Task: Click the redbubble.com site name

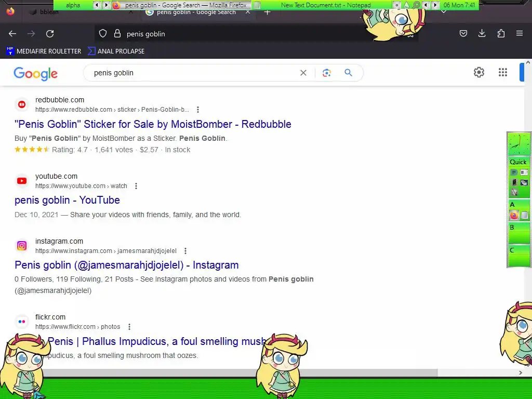Action: point(60,100)
